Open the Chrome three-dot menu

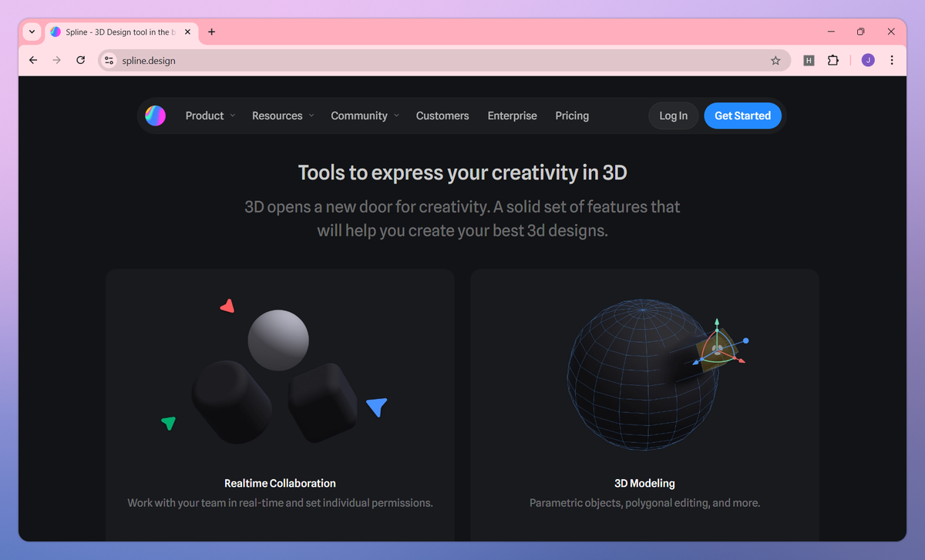pos(892,59)
